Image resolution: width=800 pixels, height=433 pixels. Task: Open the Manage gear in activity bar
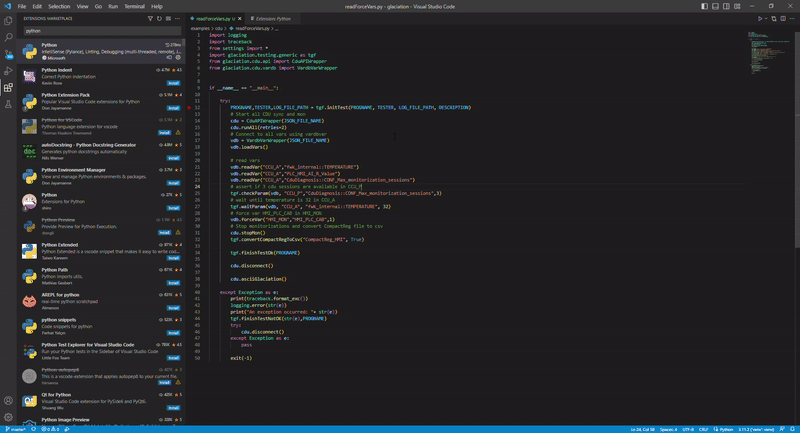coord(8,417)
